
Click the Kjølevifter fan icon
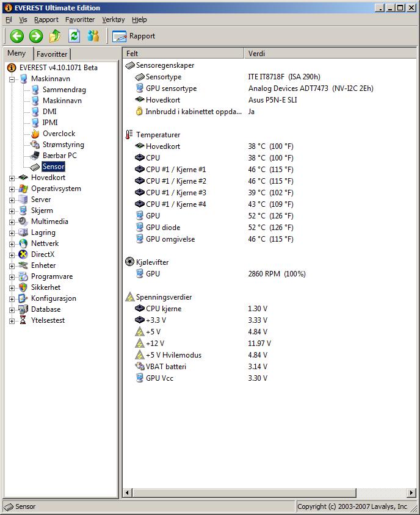click(x=130, y=262)
